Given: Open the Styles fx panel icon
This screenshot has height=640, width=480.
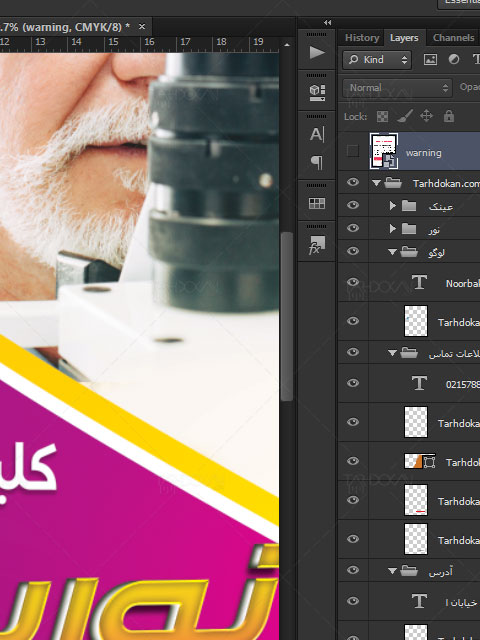Looking at the screenshot, I should [317, 245].
